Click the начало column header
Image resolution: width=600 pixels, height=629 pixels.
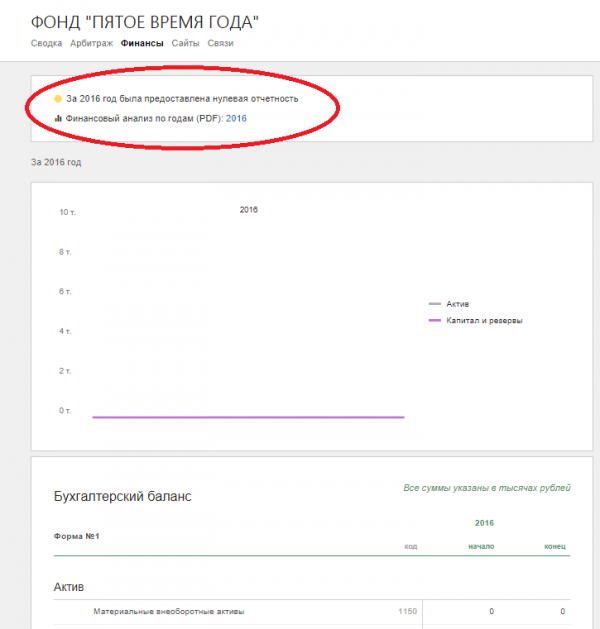481,546
